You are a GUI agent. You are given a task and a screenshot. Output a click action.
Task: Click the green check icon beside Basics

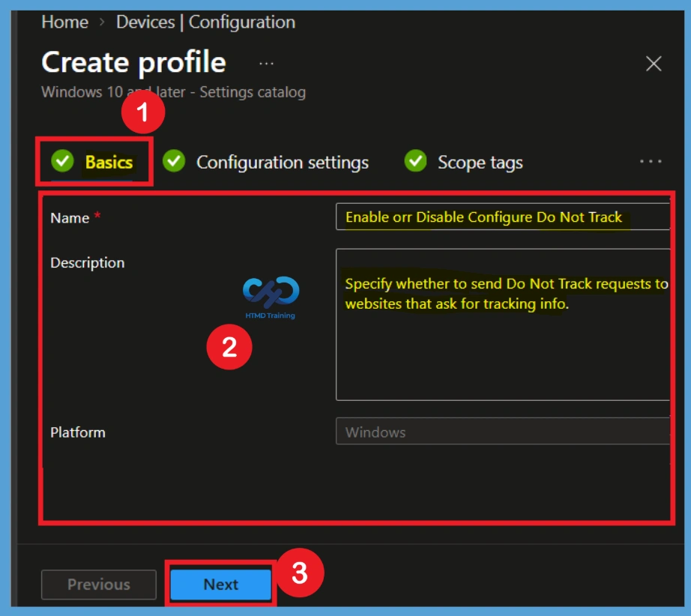click(62, 161)
